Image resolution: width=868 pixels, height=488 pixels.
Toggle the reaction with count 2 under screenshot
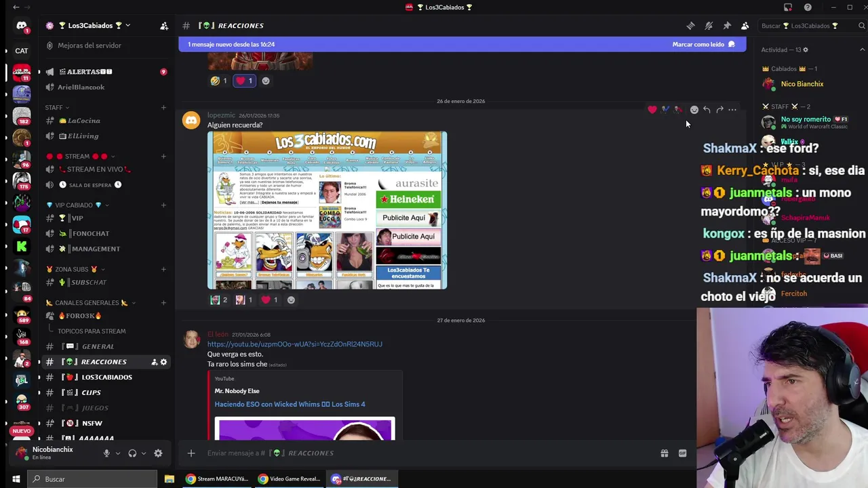click(219, 300)
